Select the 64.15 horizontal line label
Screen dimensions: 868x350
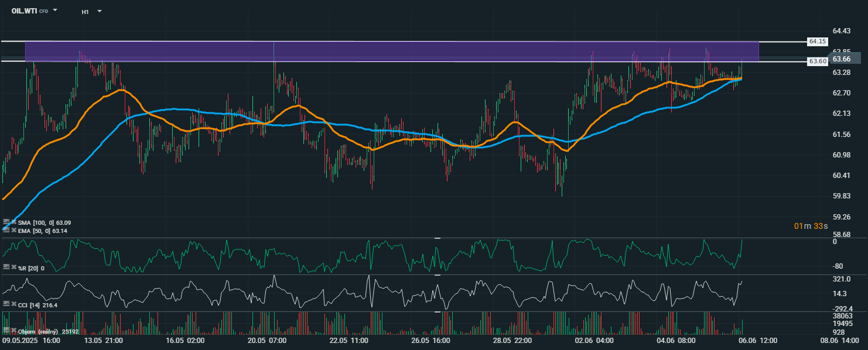[x=816, y=42]
